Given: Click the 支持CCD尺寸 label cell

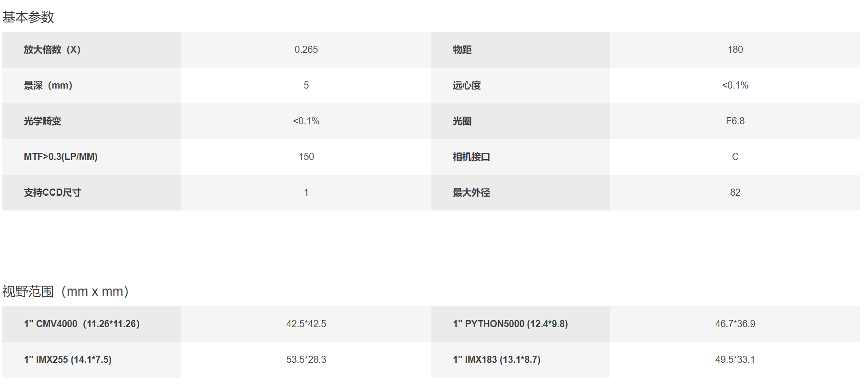Looking at the screenshot, I should coord(92,192).
